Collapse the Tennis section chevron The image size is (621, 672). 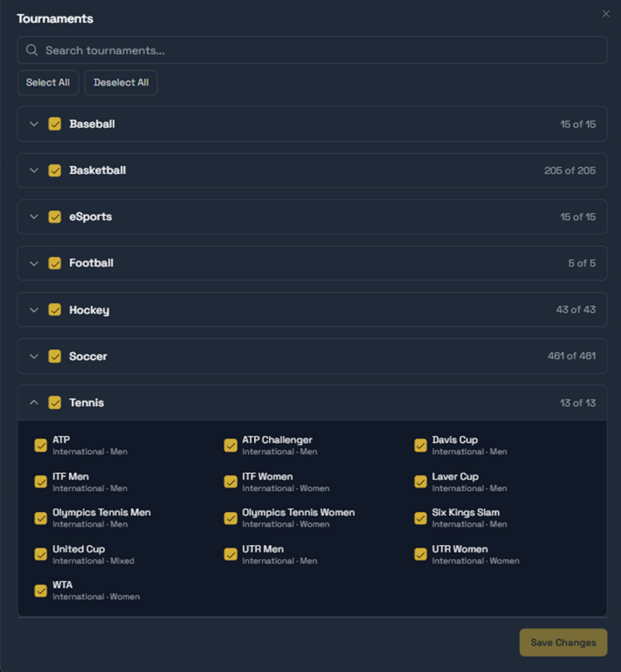click(x=34, y=403)
